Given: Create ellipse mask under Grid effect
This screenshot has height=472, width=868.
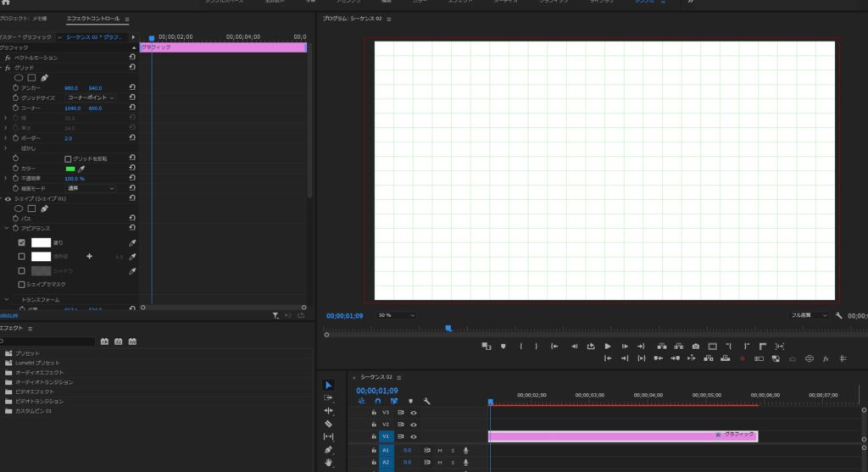Looking at the screenshot, I should (19, 78).
